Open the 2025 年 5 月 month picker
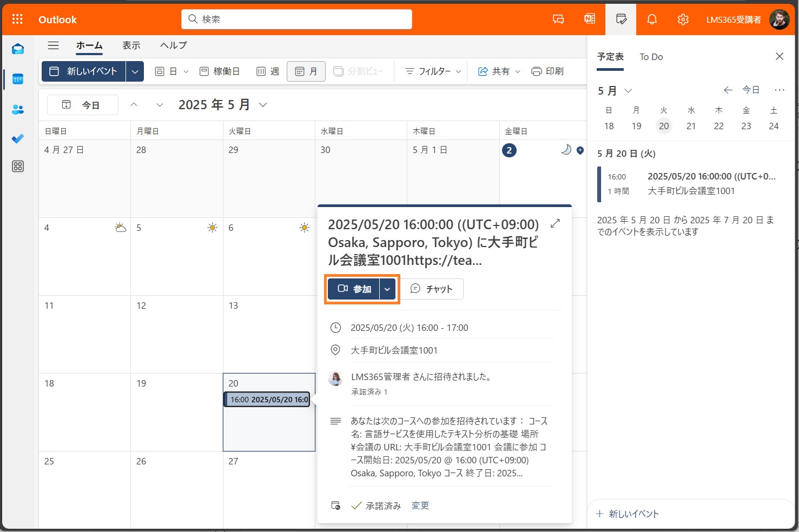Screen dimensions: 799x532 [223, 104]
